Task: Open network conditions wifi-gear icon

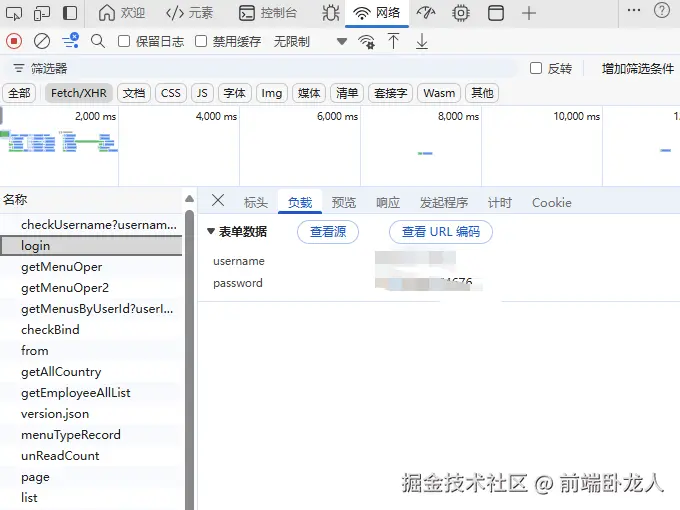Action: (x=366, y=42)
